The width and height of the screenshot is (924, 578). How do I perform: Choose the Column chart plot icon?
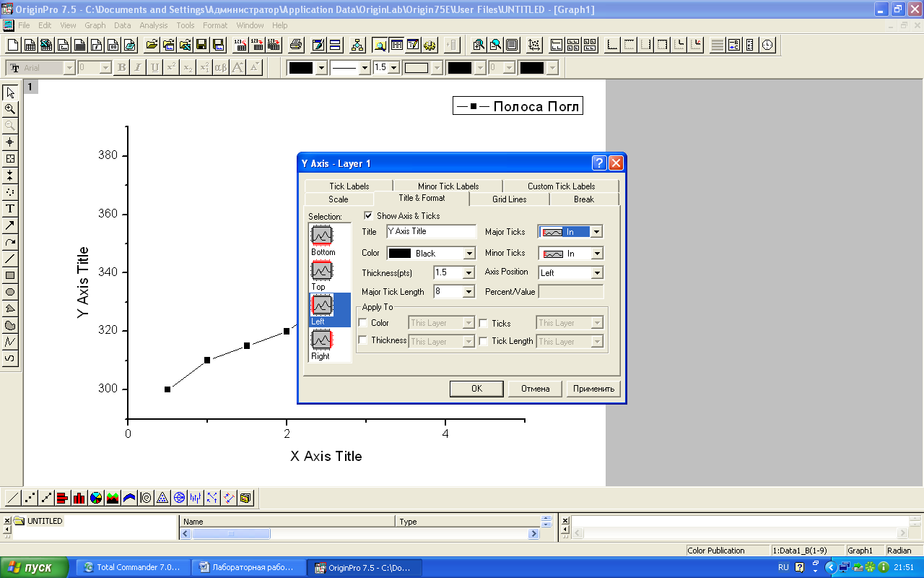click(x=79, y=498)
